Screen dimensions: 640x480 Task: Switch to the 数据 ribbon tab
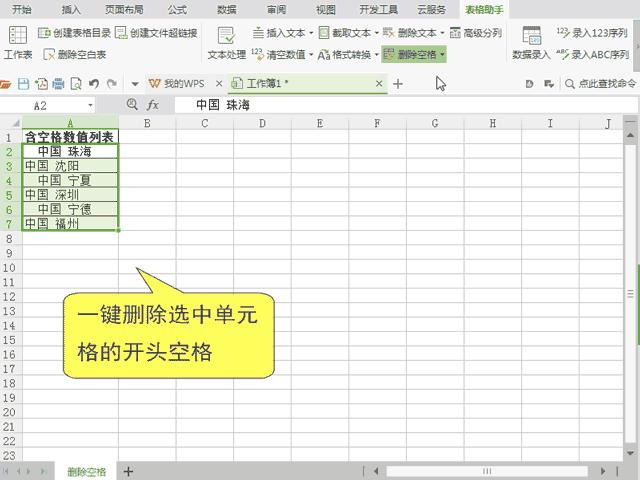pyautogui.click(x=227, y=9)
